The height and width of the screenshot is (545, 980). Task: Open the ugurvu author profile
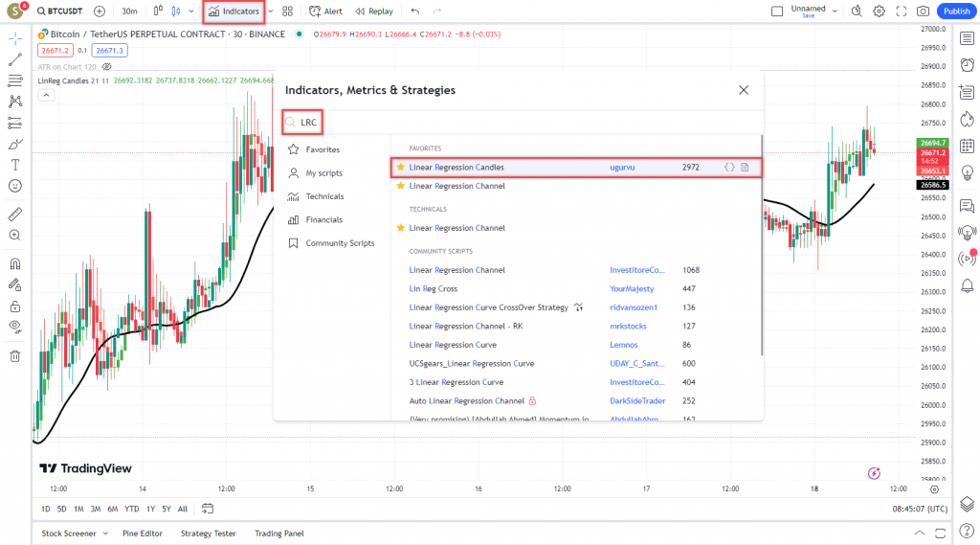coord(622,167)
